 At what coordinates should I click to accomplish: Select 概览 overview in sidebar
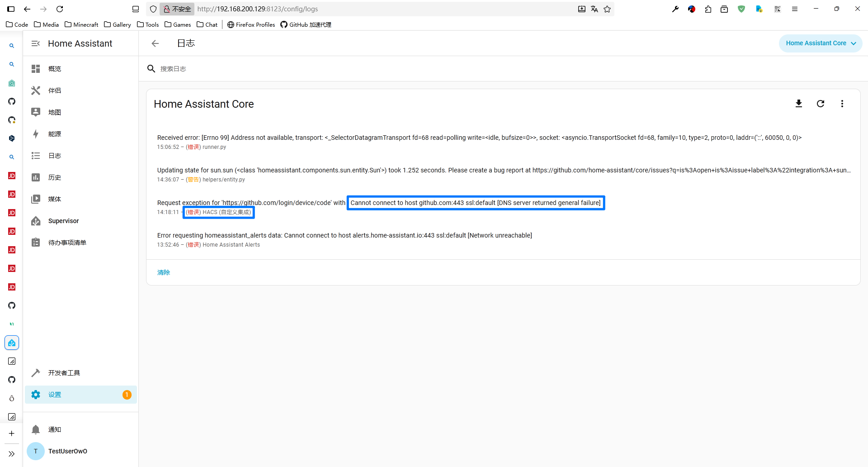click(x=55, y=69)
